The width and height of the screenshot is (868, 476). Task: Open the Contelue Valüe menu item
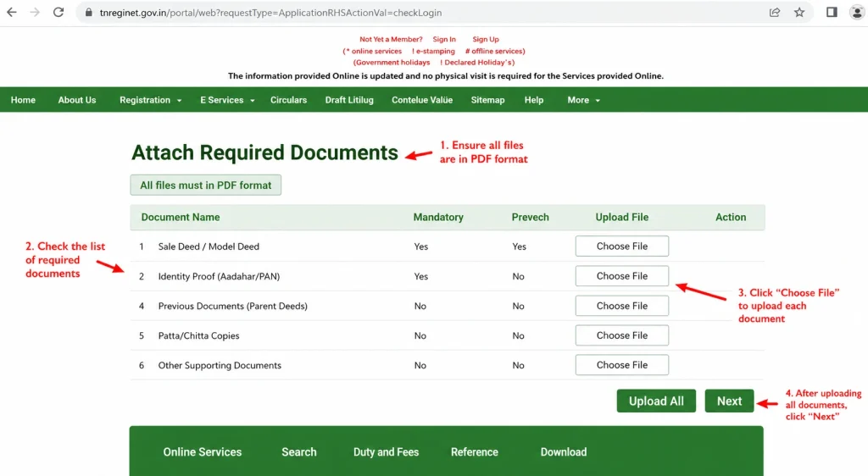coord(422,100)
